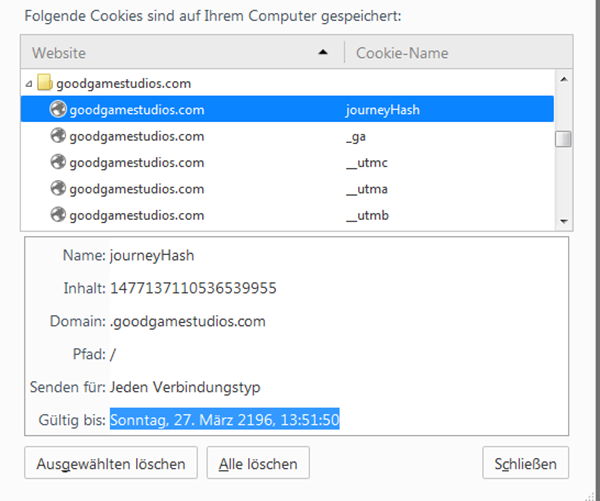
Task: Click goodgamestudios.com website text in __utmc row
Action: [x=137, y=163]
